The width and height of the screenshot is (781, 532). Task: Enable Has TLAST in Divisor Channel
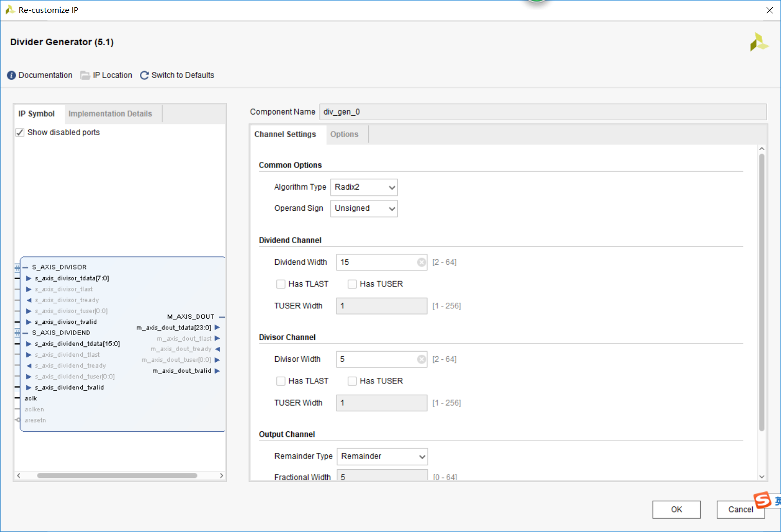(281, 381)
